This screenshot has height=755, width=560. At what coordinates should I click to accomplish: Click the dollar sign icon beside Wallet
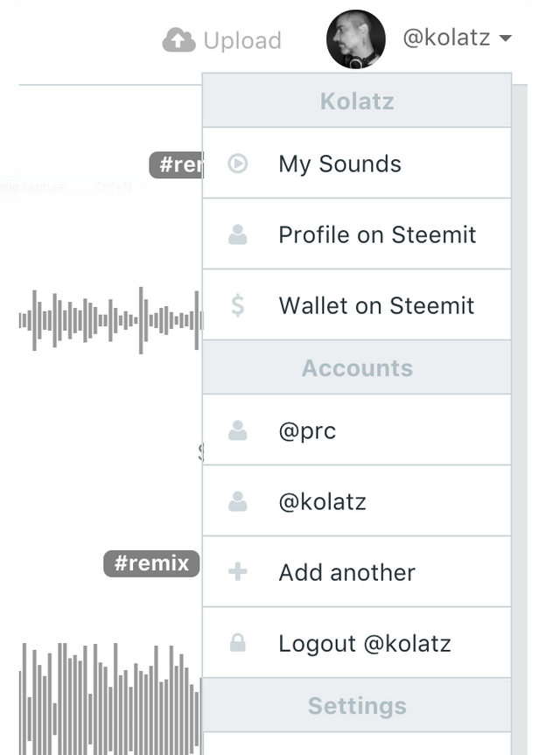pos(237,305)
